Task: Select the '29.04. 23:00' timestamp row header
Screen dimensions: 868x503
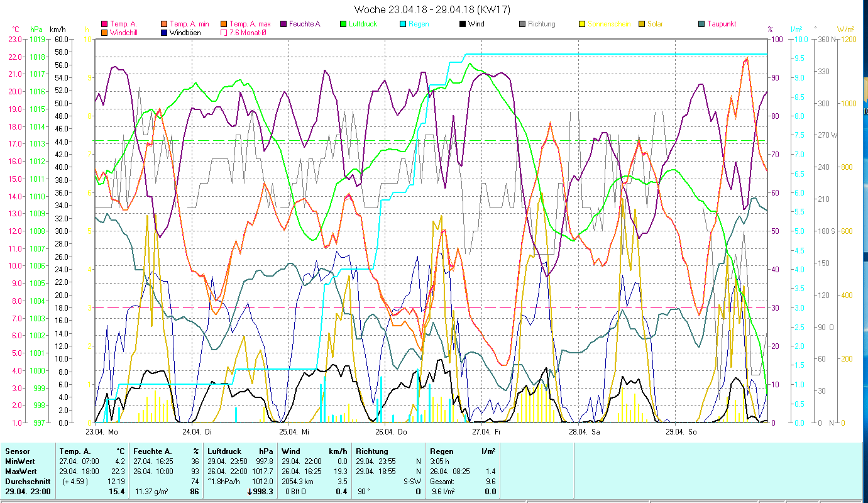Action: click(x=27, y=492)
